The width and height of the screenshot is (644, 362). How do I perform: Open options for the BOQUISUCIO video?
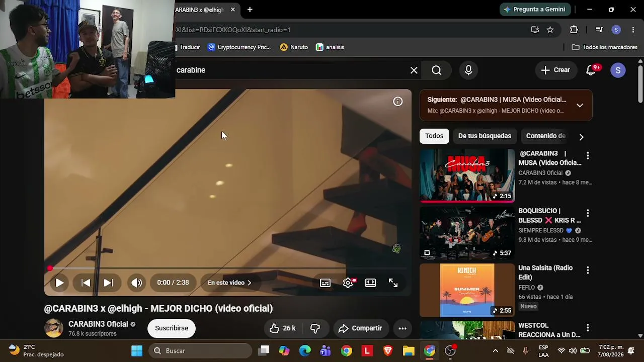tap(588, 213)
